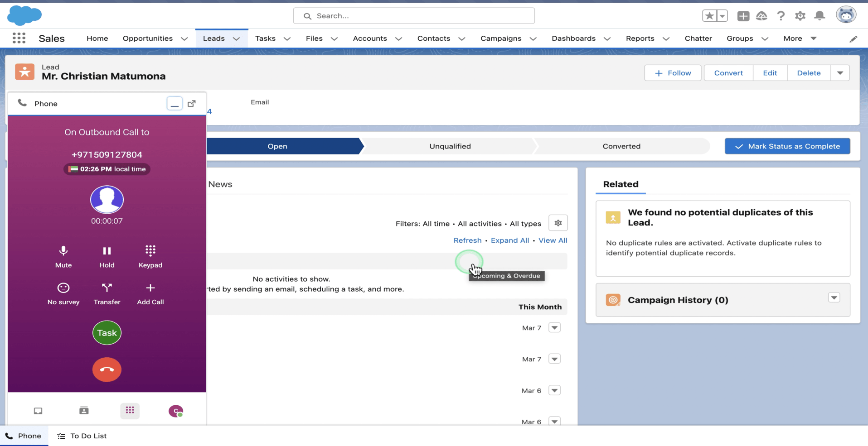Click the activity timeline settings gear
The width and height of the screenshot is (868, 446).
558,223
